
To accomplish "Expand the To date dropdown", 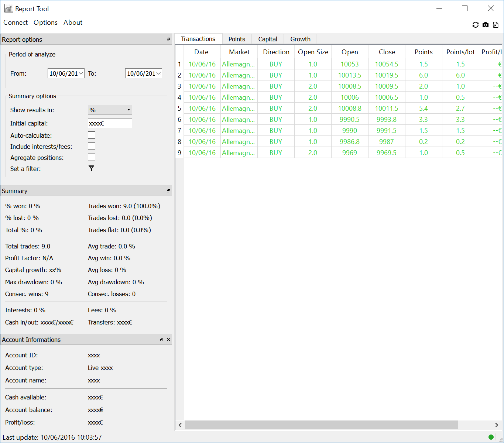I will point(158,73).
